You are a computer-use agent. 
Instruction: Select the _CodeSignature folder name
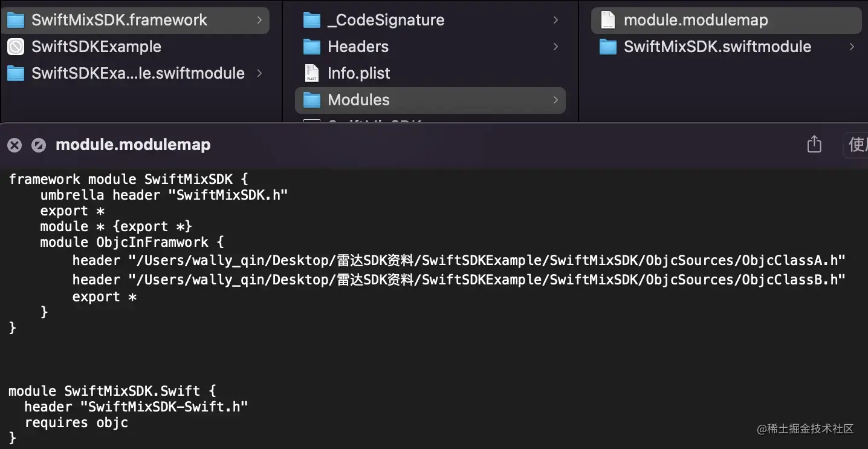click(x=386, y=20)
